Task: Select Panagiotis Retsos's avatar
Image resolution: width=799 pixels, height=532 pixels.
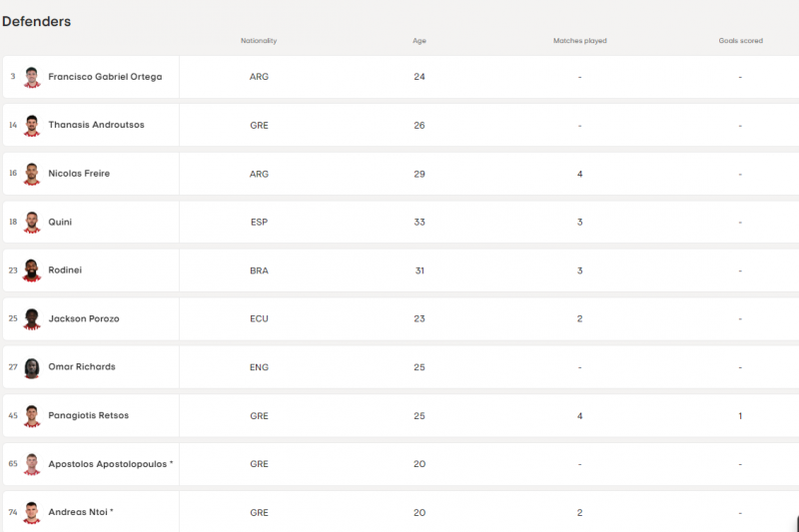Action: 32,415
